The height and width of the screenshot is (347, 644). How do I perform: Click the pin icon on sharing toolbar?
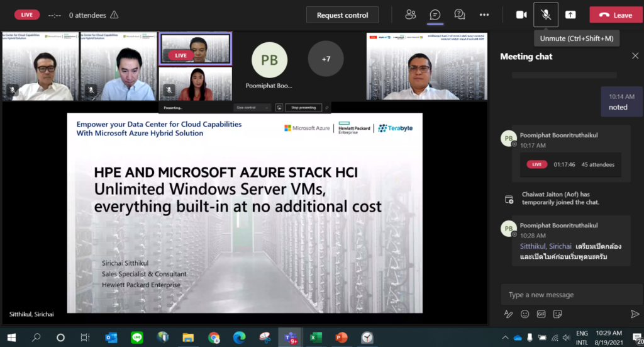(327, 108)
